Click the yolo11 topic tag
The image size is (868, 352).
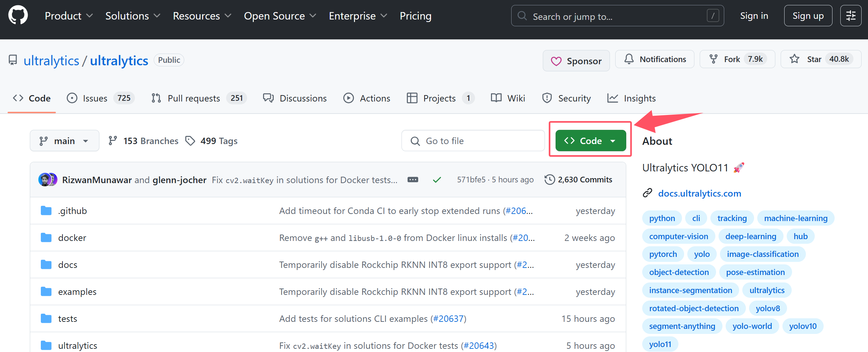[x=660, y=344]
